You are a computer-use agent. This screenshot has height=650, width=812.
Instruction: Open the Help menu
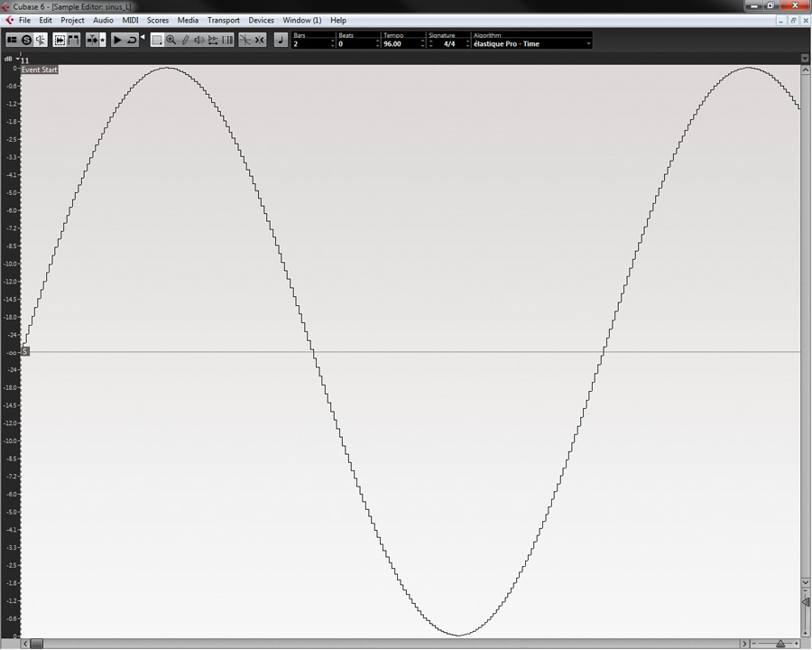click(338, 20)
